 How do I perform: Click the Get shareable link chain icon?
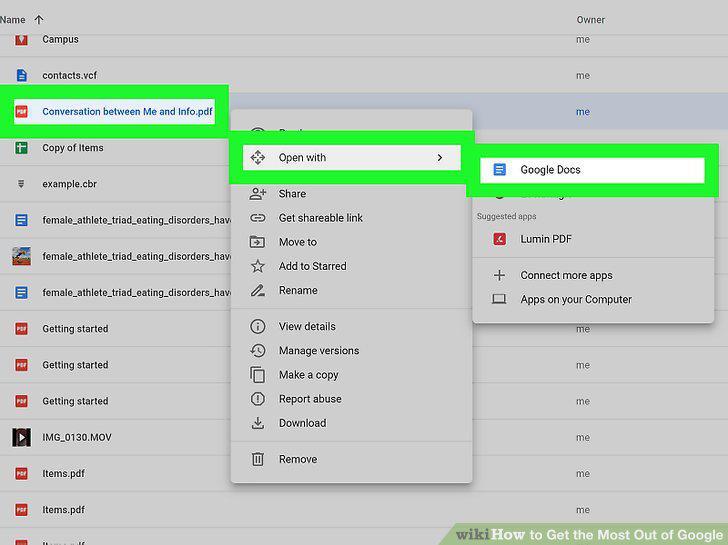(x=258, y=218)
